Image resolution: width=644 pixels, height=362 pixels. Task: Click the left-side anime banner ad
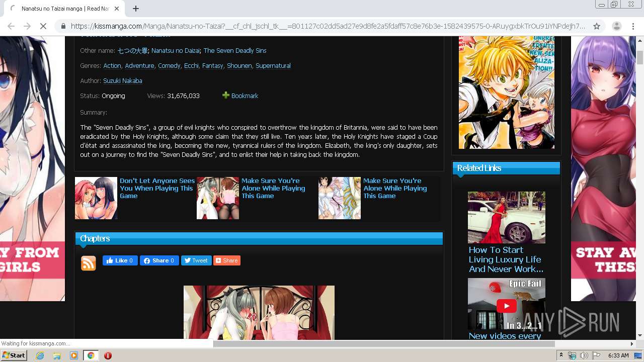(32, 168)
